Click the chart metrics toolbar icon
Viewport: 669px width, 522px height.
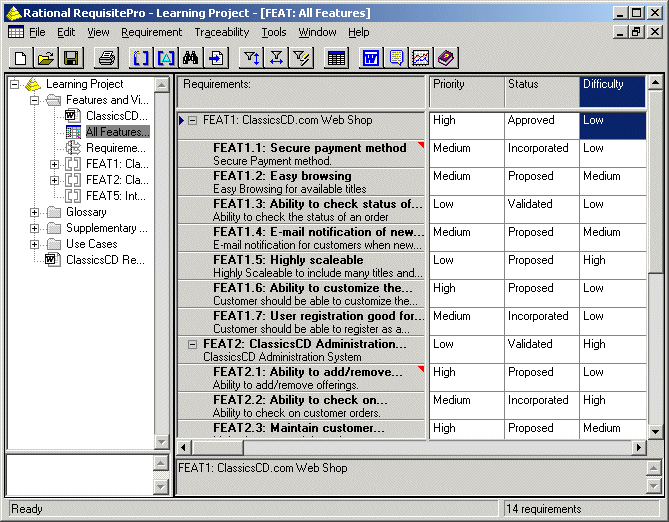pyautogui.click(x=421, y=58)
